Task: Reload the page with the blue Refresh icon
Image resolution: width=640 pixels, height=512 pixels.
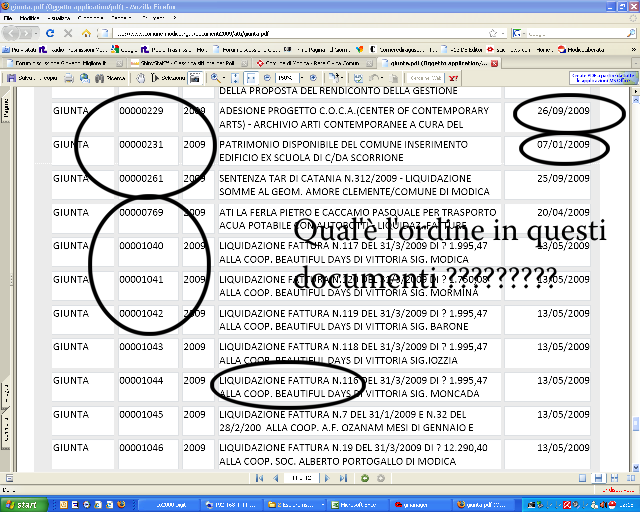Action: coord(50,33)
